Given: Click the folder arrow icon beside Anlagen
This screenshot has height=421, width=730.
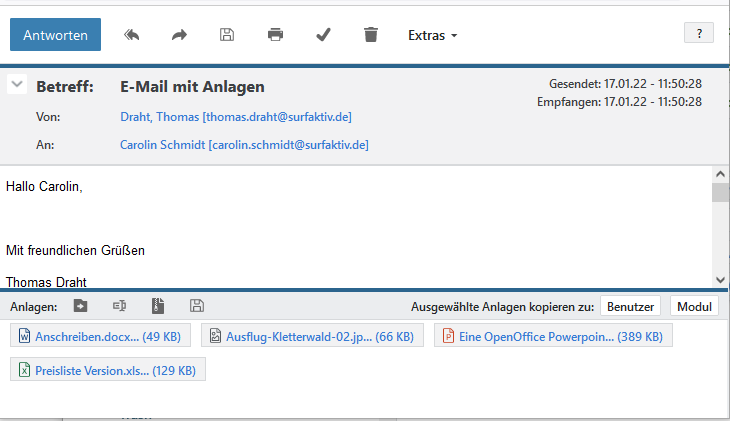Looking at the screenshot, I should point(81,306).
